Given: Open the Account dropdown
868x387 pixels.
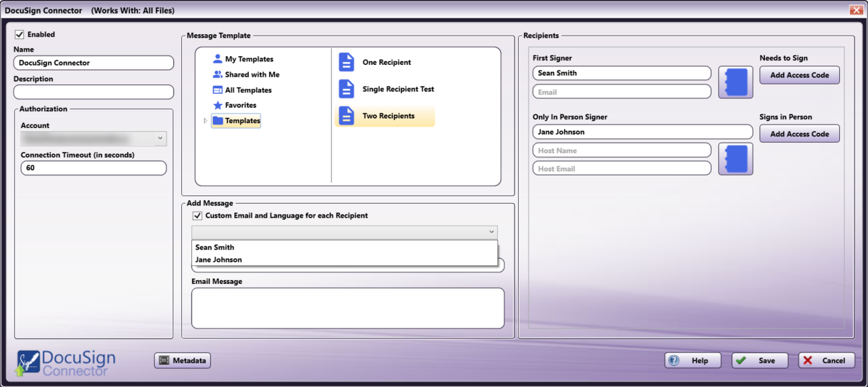Looking at the screenshot, I should point(93,139).
